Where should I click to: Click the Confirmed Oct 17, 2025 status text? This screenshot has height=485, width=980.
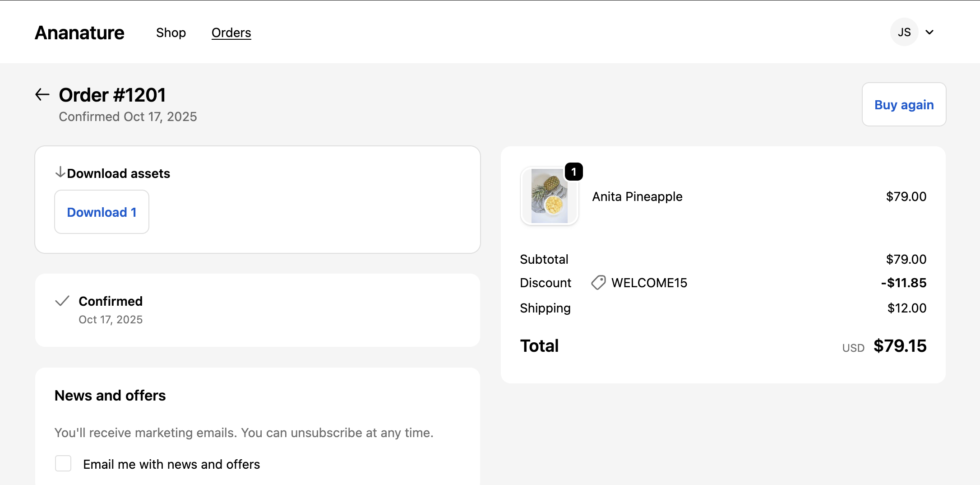click(127, 117)
